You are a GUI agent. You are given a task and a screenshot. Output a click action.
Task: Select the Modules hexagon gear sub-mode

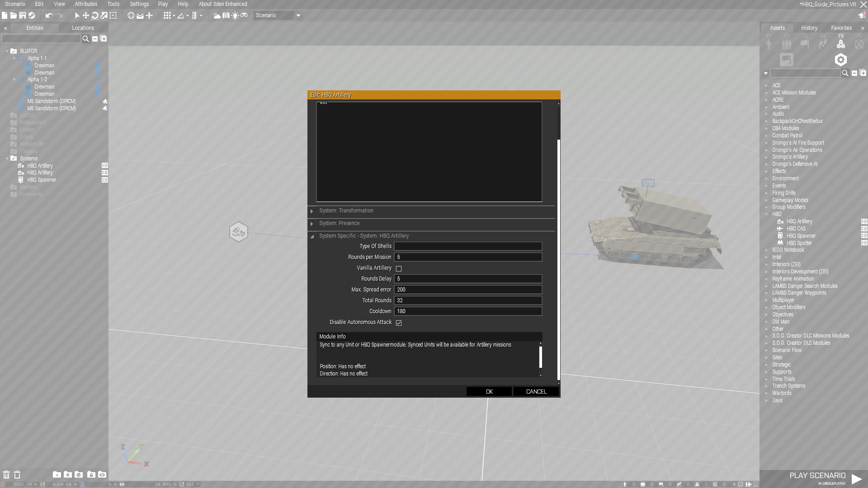tap(840, 60)
